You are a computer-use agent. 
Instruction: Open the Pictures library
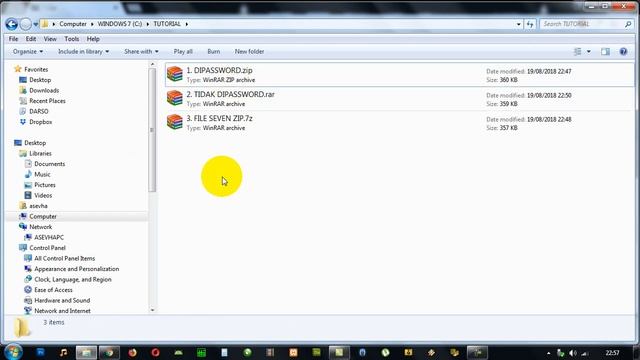point(44,185)
